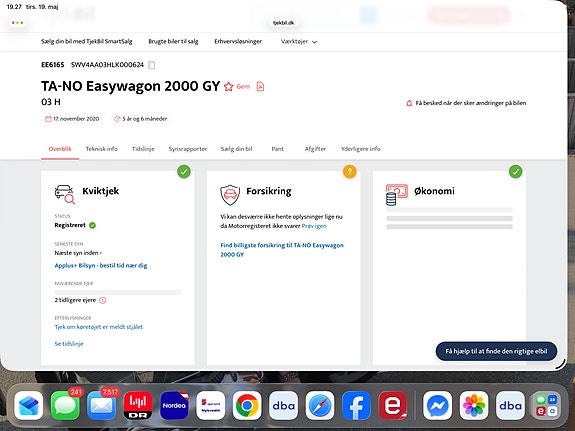Screen dimensions: 575x431
Task: Open the app library folder in dock
Action: (x=546, y=405)
